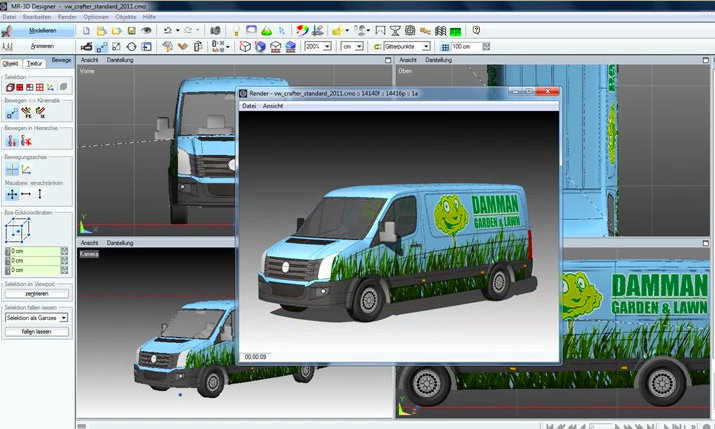Click the save disk icon
This screenshot has width=715, height=429.
pyautogui.click(x=131, y=31)
